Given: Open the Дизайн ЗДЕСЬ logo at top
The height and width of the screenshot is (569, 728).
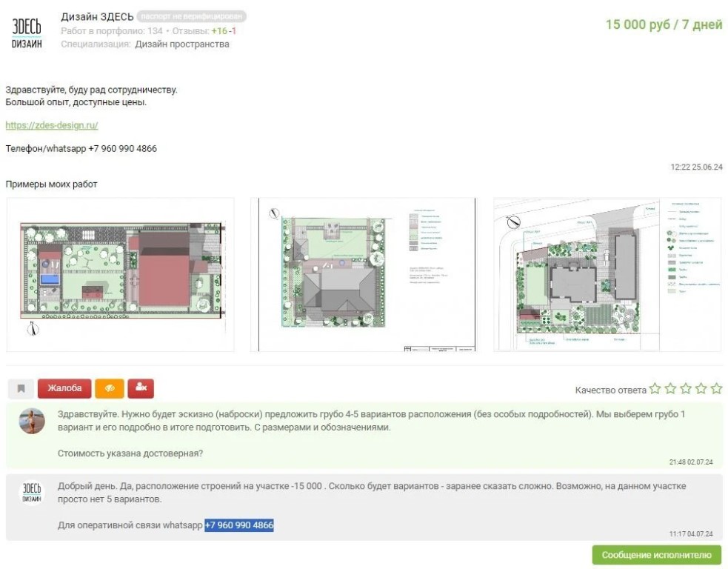Looking at the screenshot, I should pos(27,31).
